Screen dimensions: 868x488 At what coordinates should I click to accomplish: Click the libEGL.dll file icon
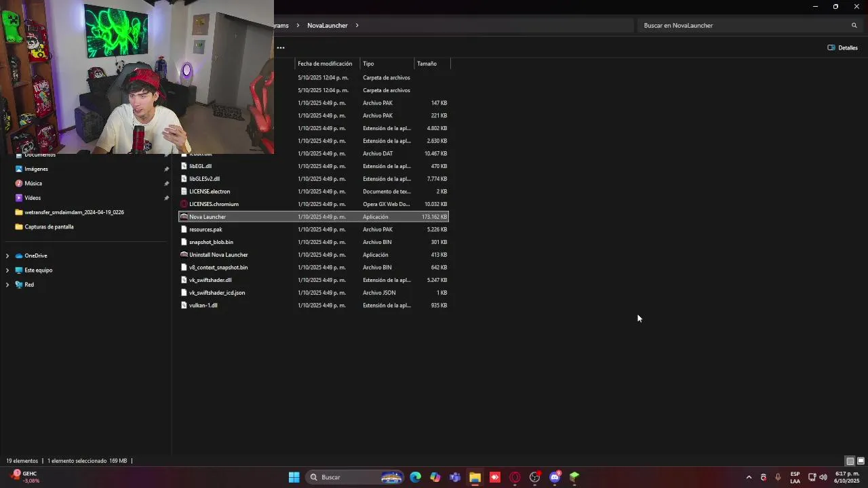(x=184, y=166)
